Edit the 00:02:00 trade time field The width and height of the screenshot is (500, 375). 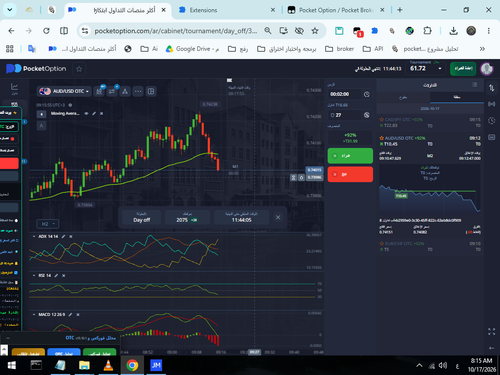[x=344, y=94]
